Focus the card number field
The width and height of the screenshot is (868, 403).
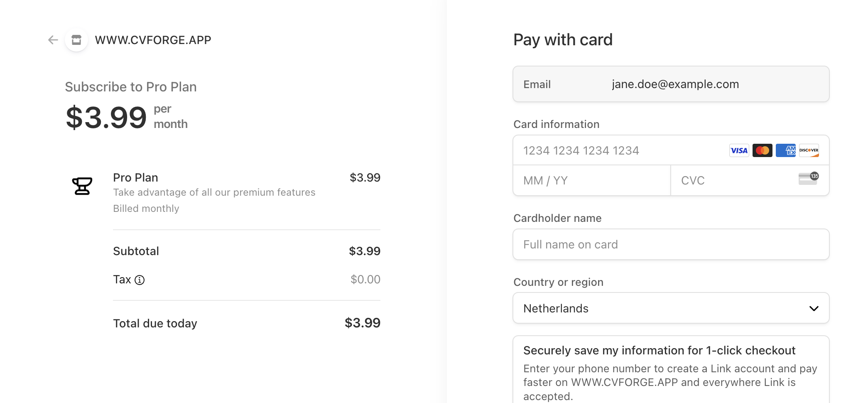(x=619, y=150)
